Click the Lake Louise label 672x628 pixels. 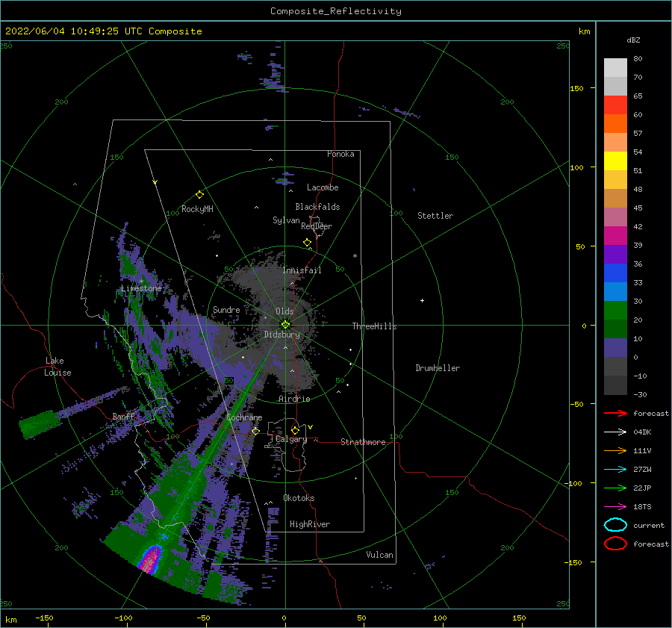pos(57,367)
